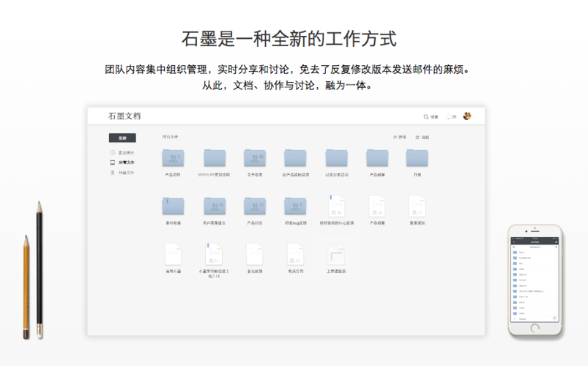Image resolution: width=588 pixels, height=366 pixels.
Task: Open the notification bell showing 28
Action: (451, 116)
